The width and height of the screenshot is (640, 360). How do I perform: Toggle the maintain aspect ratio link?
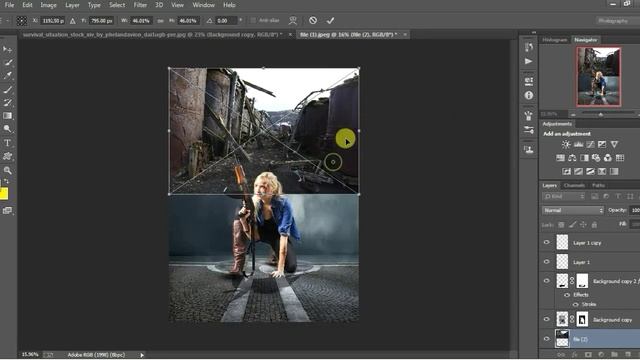[x=160, y=21]
